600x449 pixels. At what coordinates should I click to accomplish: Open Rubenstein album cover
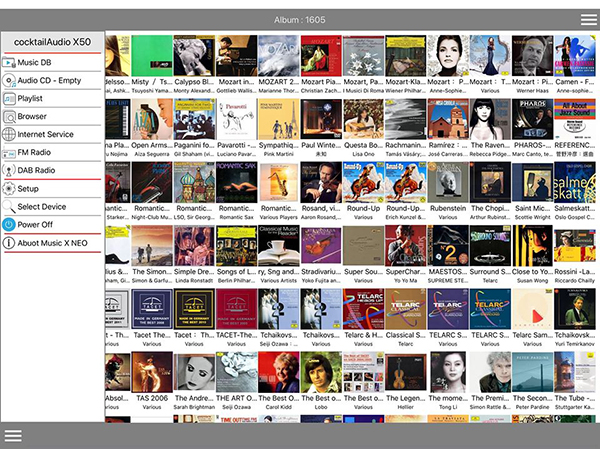point(448,183)
